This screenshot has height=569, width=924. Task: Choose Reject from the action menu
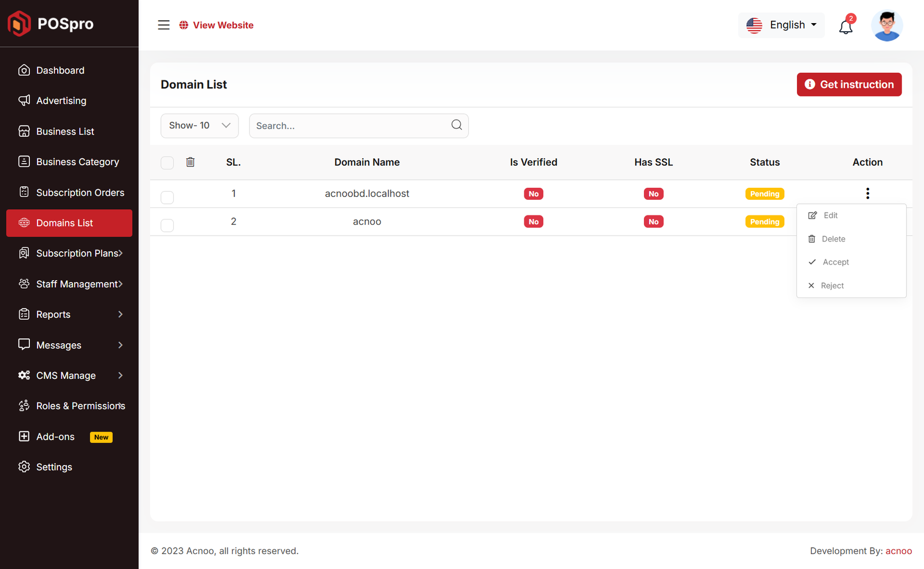[x=832, y=286]
